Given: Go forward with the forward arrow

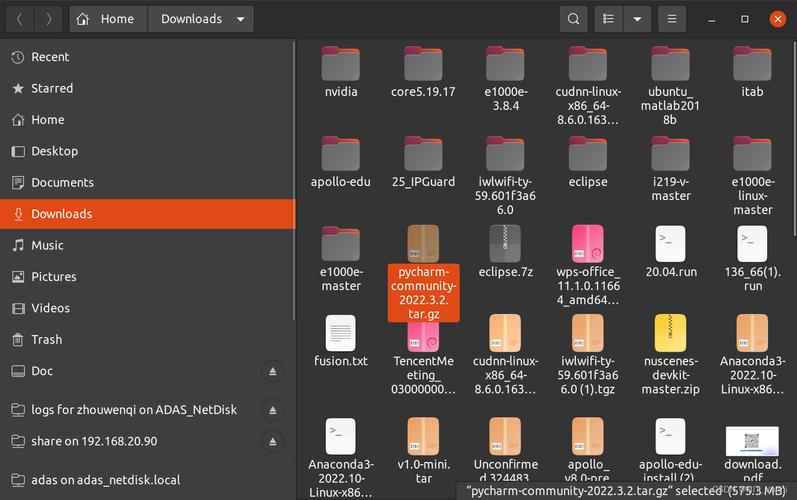Looking at the screenshot, I should click(48, 19).
